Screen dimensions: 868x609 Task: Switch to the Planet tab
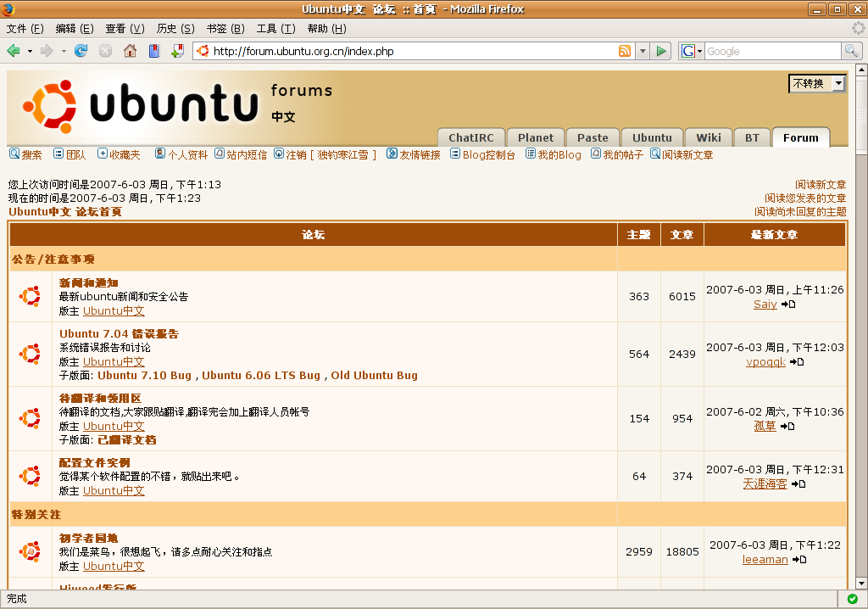coord(536,137)
